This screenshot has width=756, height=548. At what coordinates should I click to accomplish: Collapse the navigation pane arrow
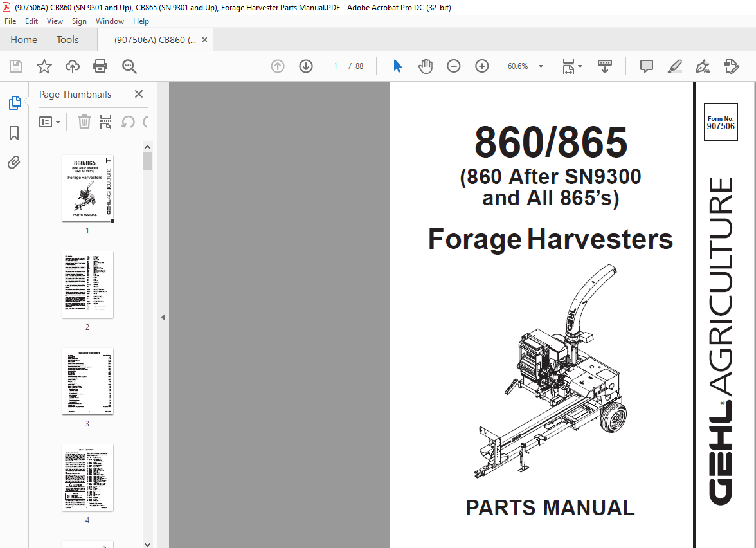(x=163, y=318)
